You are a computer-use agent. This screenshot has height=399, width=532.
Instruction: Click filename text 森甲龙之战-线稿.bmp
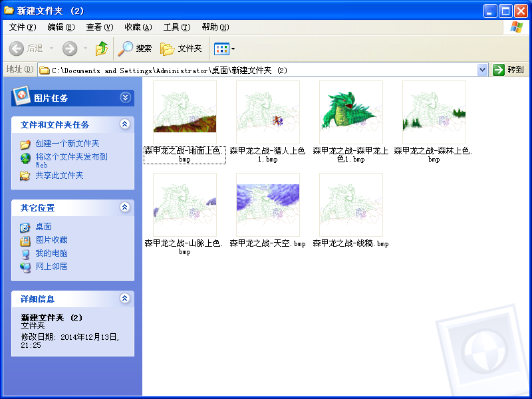click(x=351, y=243)
